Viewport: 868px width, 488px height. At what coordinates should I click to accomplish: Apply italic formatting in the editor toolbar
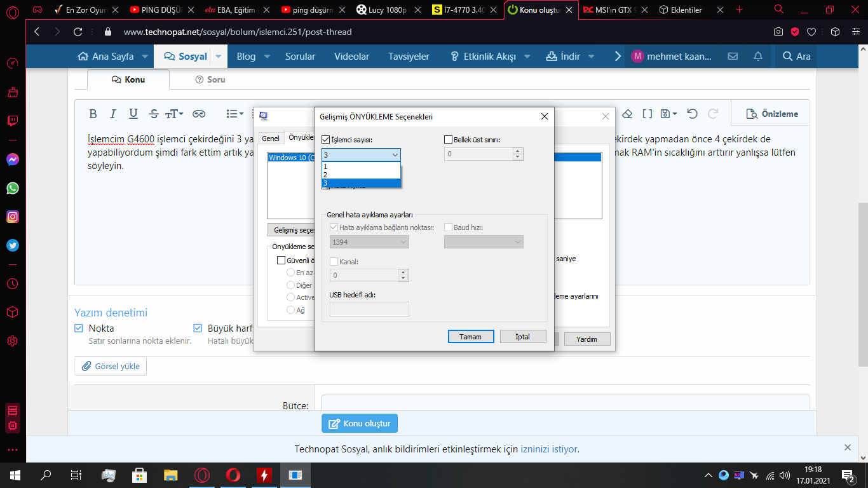coord(113,114)
